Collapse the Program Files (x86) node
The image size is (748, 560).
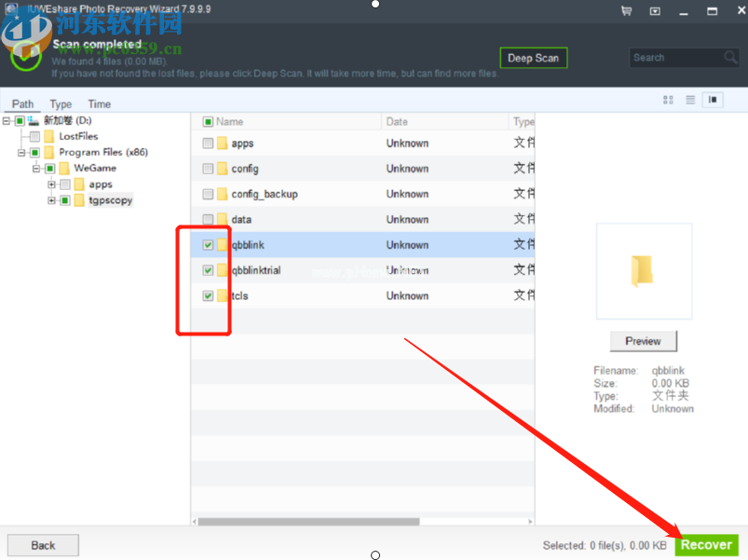pyautogui.click(x=22, y=153)
